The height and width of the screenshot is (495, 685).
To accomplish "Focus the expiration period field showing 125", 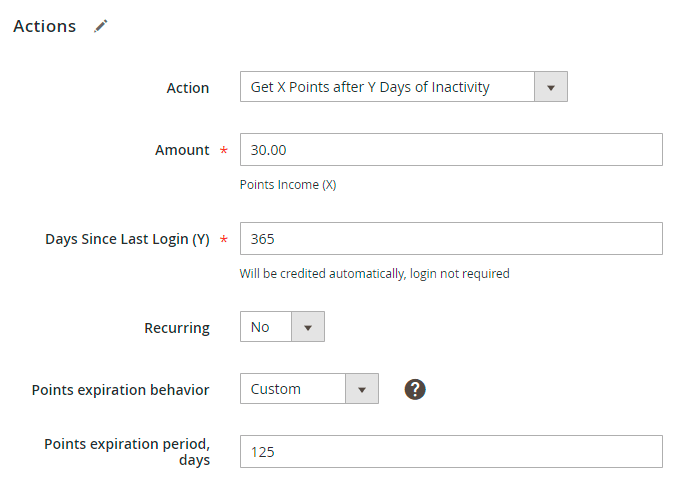I will coord(451,452).
